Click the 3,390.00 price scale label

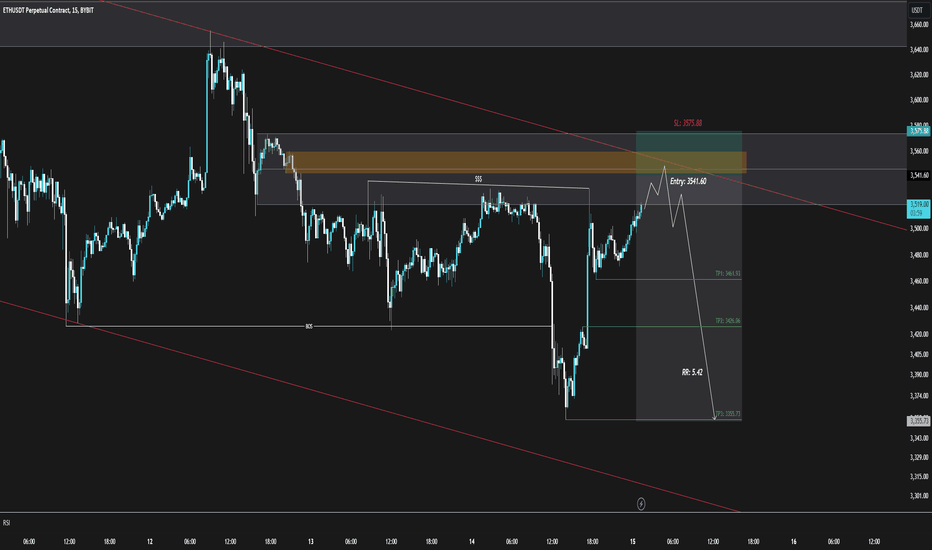919,375
